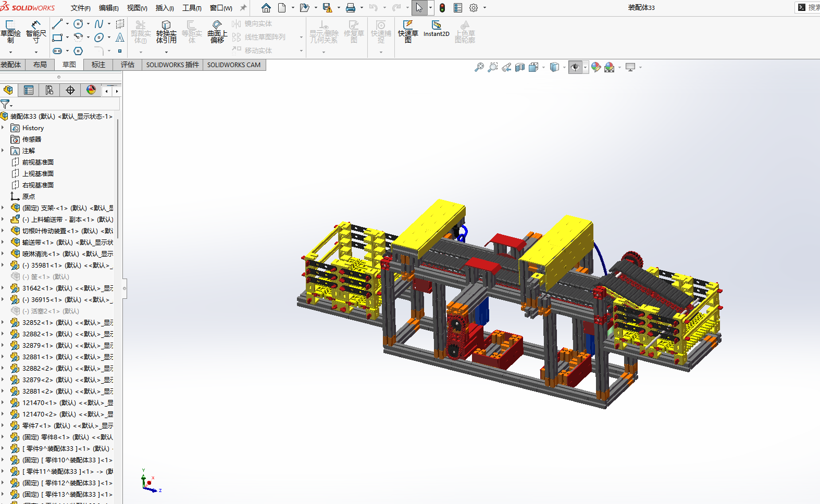Open the 文件(F) menu
Screen dimensions: 820x504
(81, 8)
